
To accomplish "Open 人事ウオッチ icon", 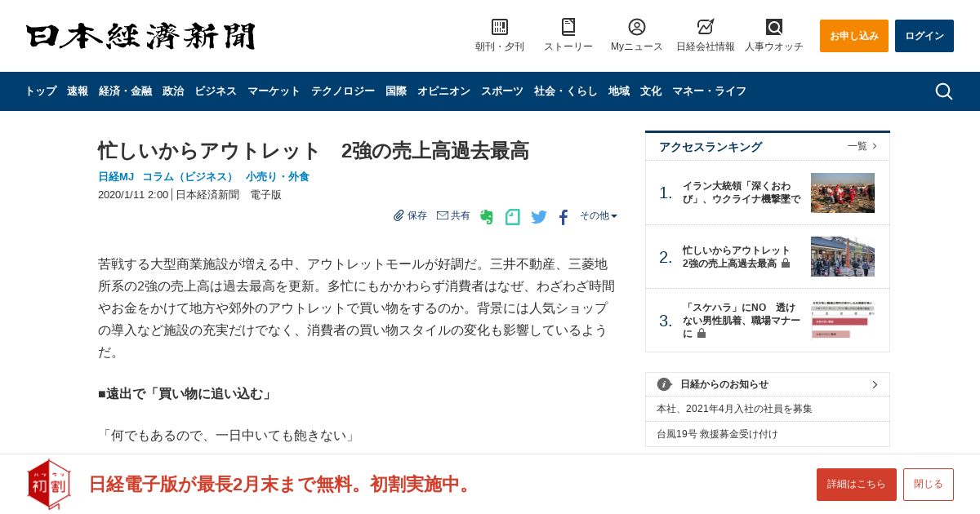I will (774, 27).
